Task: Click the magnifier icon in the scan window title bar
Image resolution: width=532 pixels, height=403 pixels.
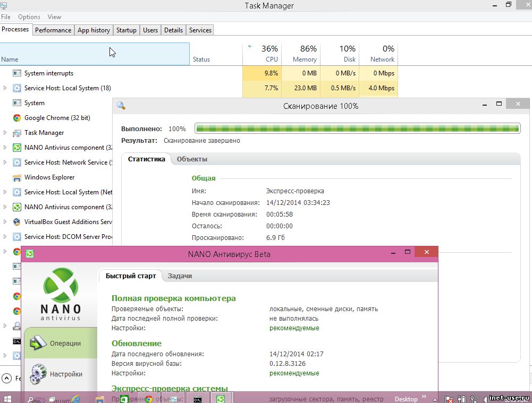Action: 121,106
